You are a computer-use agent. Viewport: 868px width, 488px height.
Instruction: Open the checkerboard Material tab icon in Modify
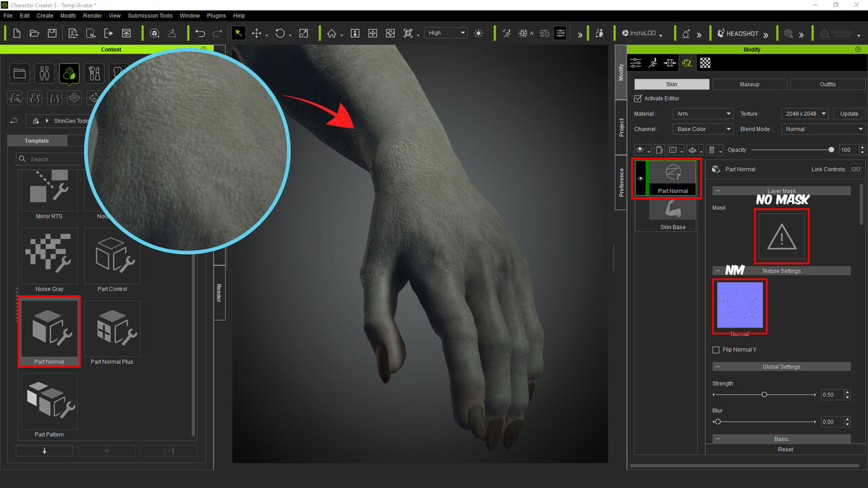(x=705, y=62)
